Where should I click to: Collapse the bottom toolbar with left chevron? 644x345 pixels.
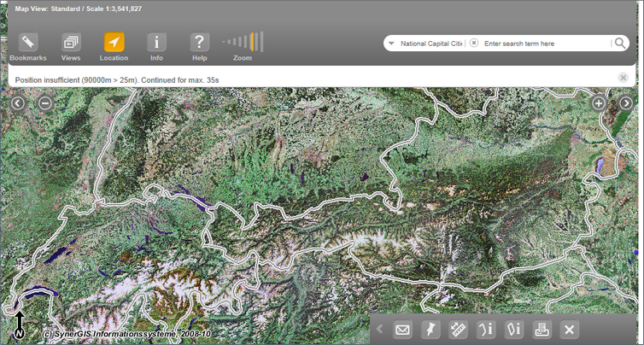tap(380, 330)
